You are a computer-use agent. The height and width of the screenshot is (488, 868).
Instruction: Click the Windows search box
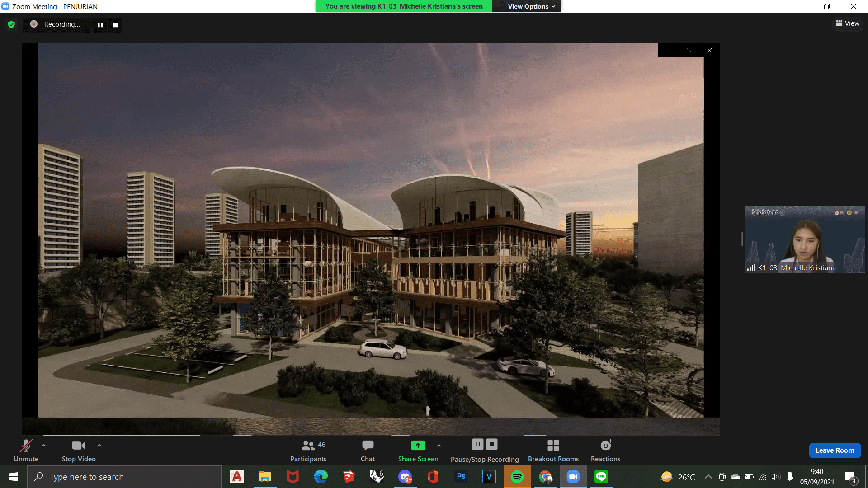coord(124,477)
